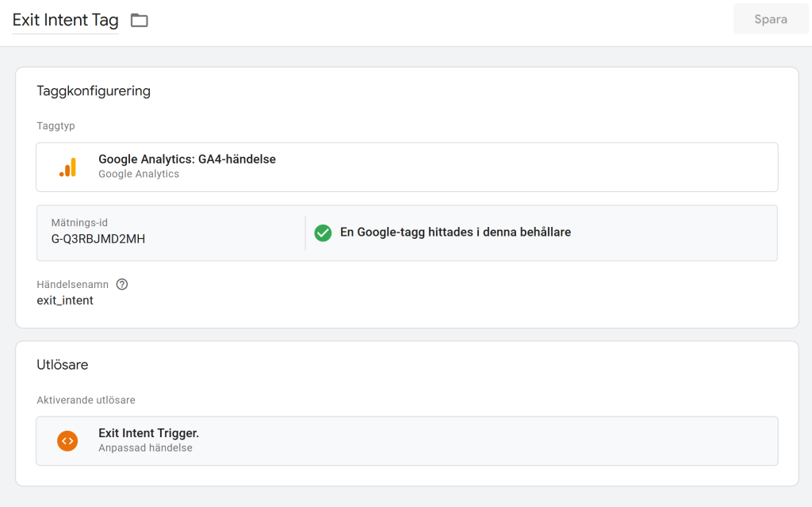The image size is (812, 507).
Task: Click the Google Analytics subtitle under tag type
Action: point(139,175)
